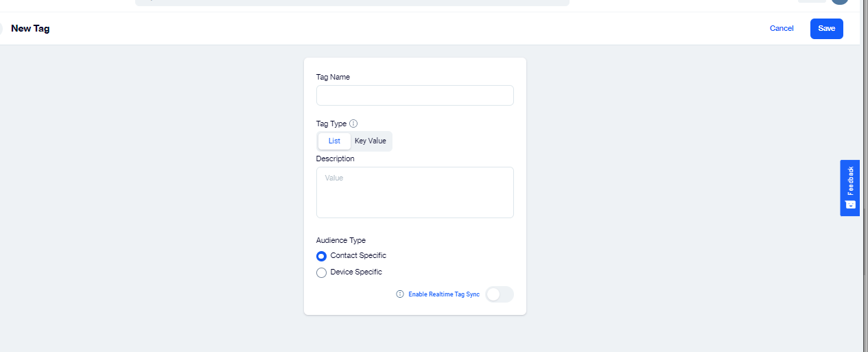Click the small button left of the avatar

tap(812, 1)
